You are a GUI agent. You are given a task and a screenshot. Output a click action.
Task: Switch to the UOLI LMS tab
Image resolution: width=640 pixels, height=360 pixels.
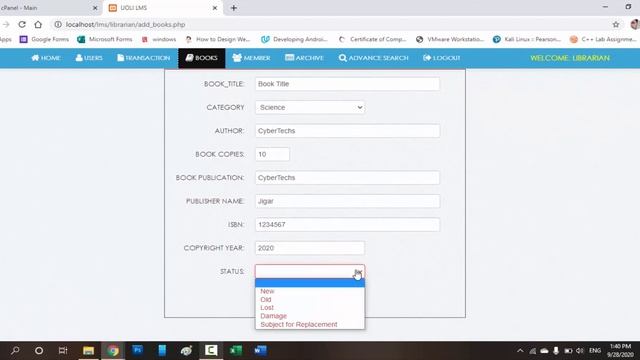[163, 8]
